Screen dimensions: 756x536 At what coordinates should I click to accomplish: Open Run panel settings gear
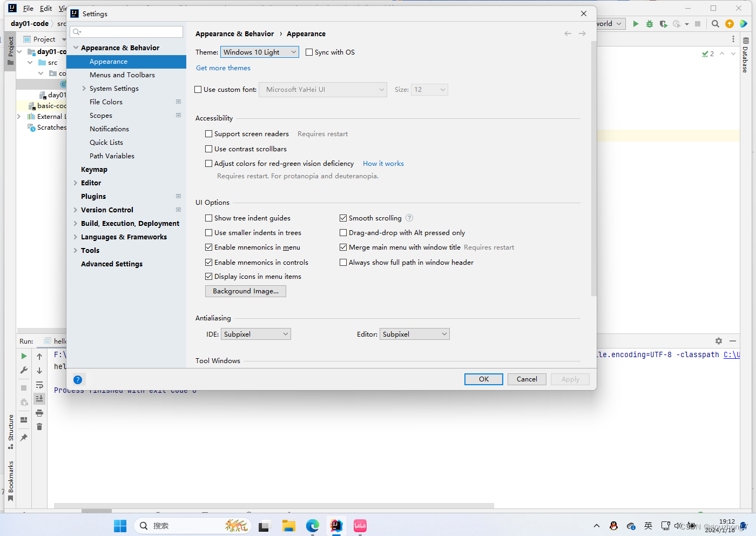719,341
